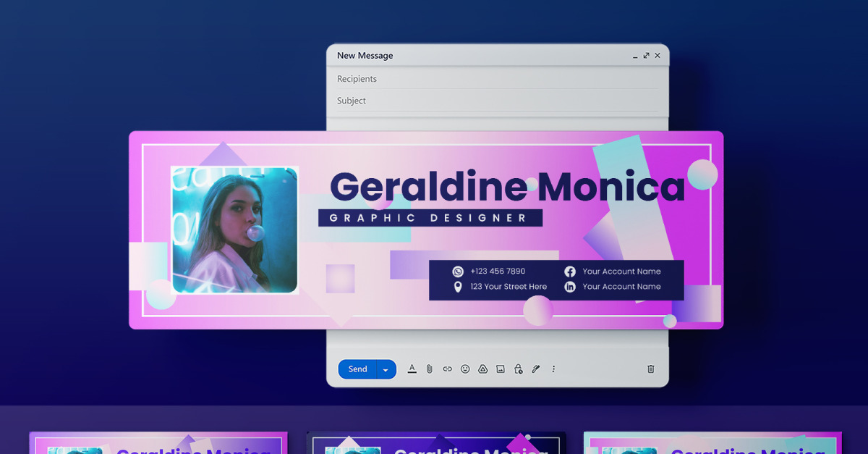The image size is (868, 454).
Task: Discard the draft with the trash icon
Action: point(650,369)
